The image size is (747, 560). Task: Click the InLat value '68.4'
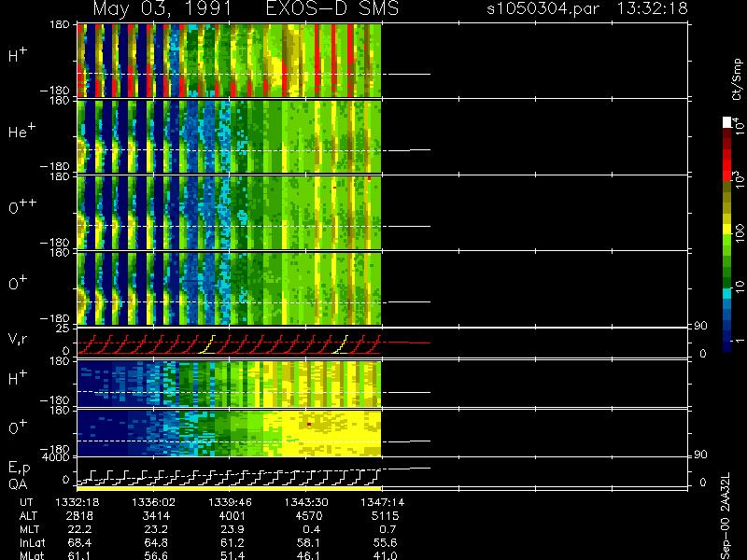(80, 543)
